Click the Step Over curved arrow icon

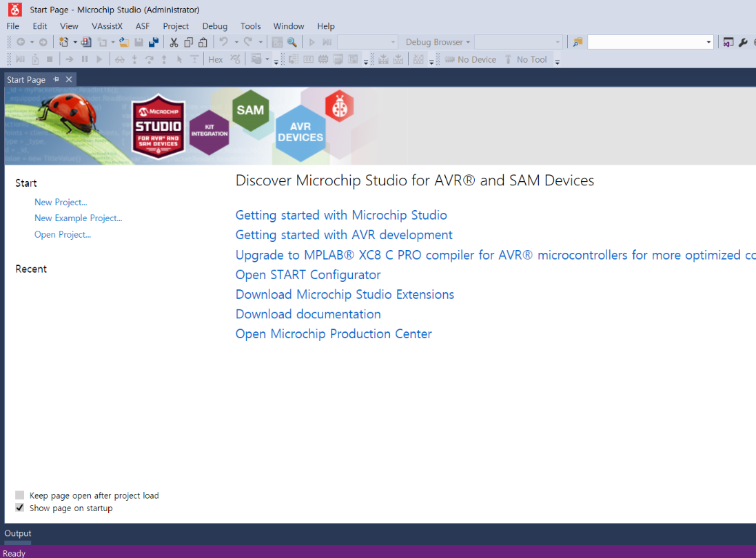click(150, 59)
